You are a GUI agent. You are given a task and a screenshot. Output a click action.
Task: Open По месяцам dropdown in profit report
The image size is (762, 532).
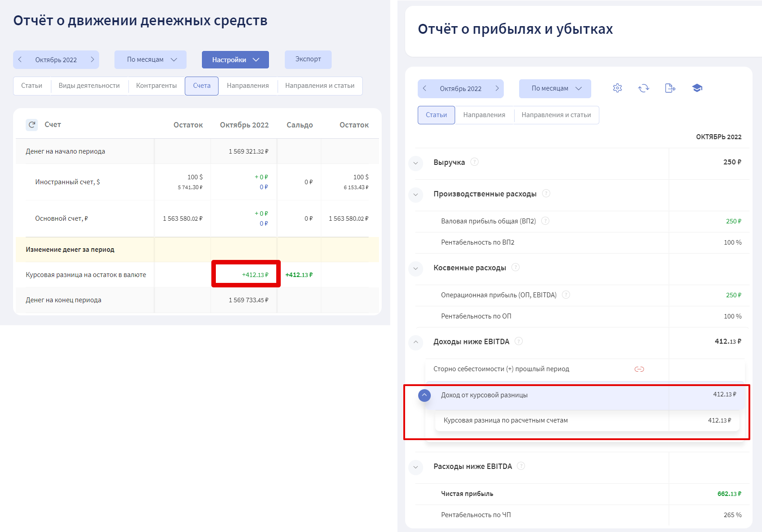(x=555, y=88)
